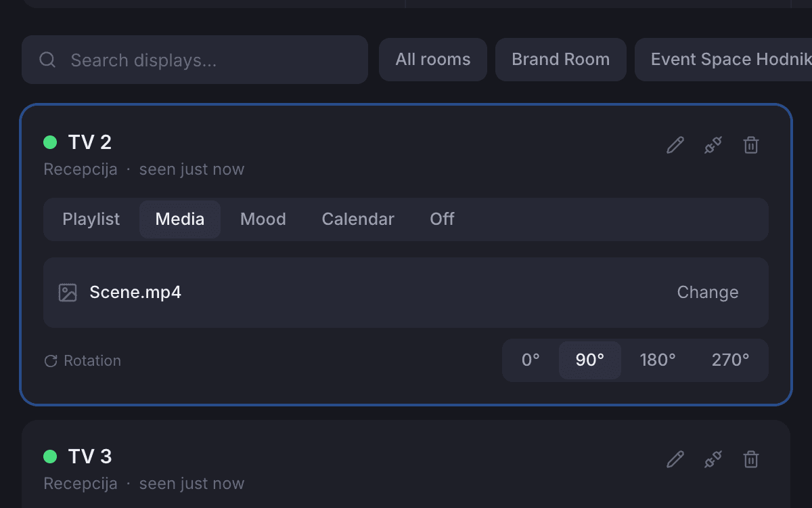Set rotation to 180°
Viewport: 812px width, 508px height.
[658, 360]
